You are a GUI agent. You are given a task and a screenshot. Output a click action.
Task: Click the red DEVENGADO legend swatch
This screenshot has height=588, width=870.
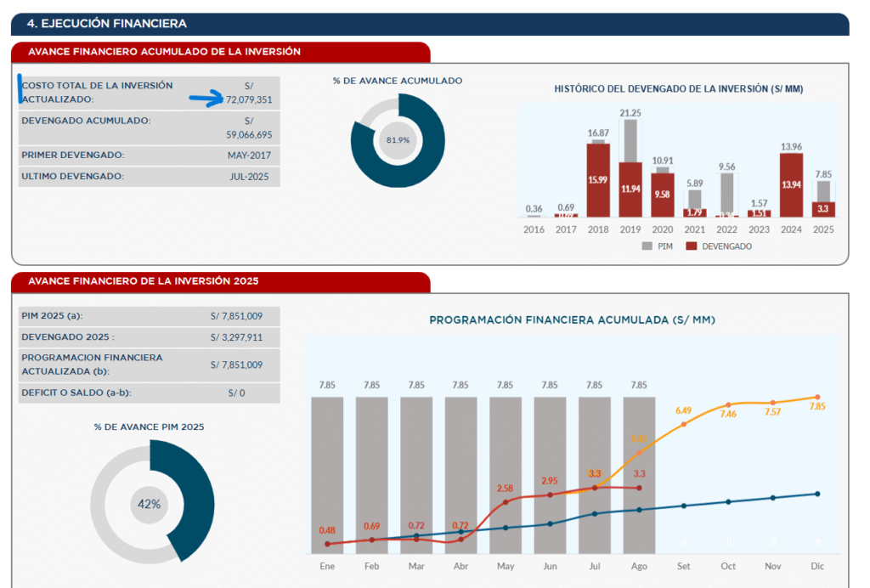point(691,246)
